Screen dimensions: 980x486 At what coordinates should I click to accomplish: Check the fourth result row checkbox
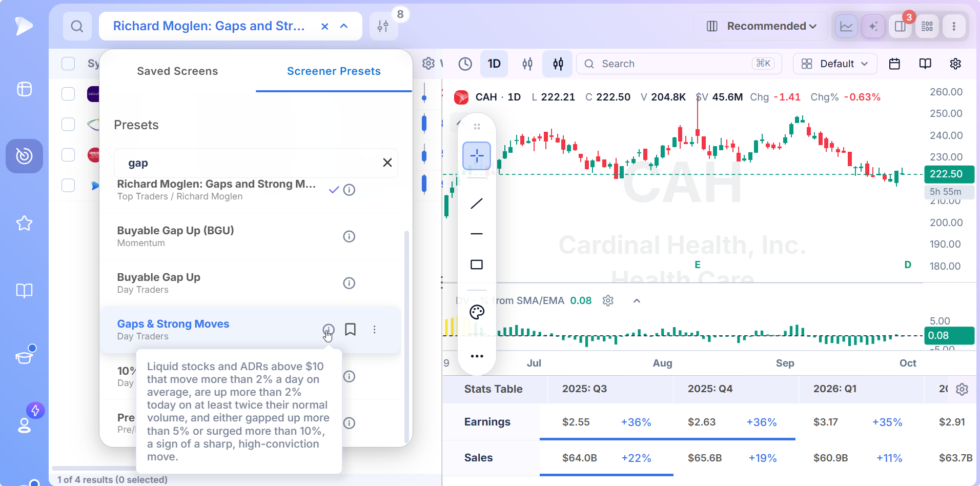(68, 185)
